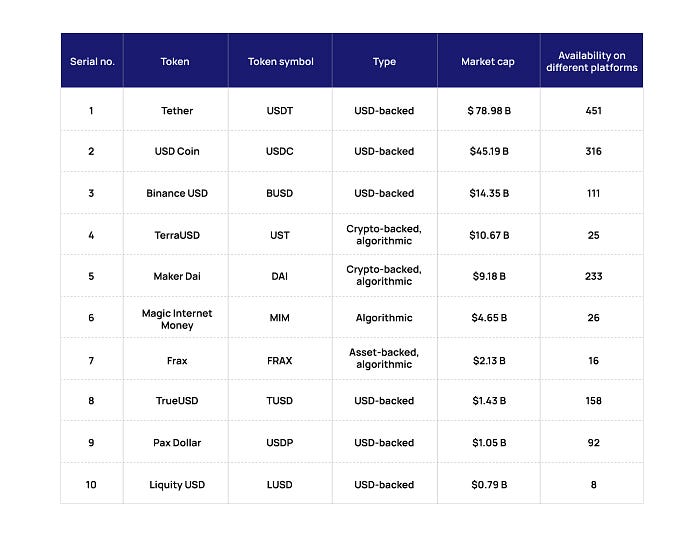Click the availability value '25'

click(593, 235)
